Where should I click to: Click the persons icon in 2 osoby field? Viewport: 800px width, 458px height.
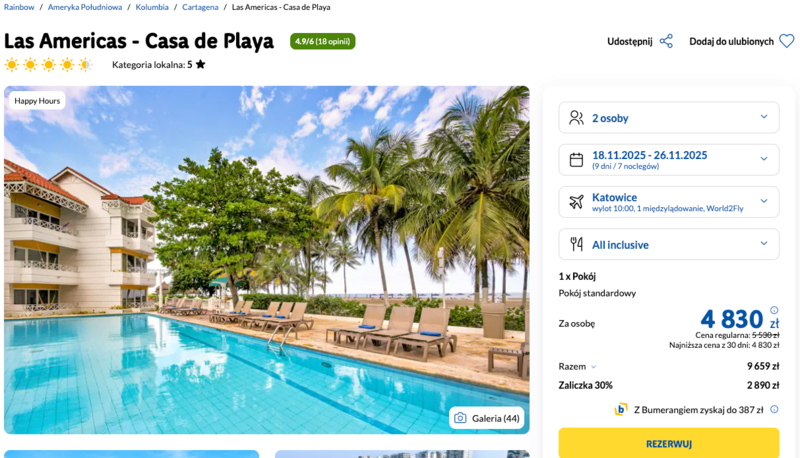point(576,118)
